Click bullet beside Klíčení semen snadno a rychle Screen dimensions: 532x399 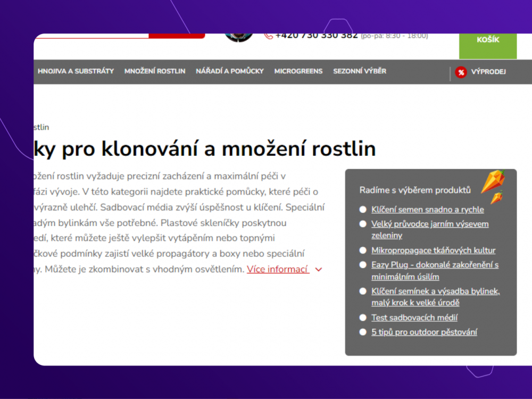coord(363,210)
